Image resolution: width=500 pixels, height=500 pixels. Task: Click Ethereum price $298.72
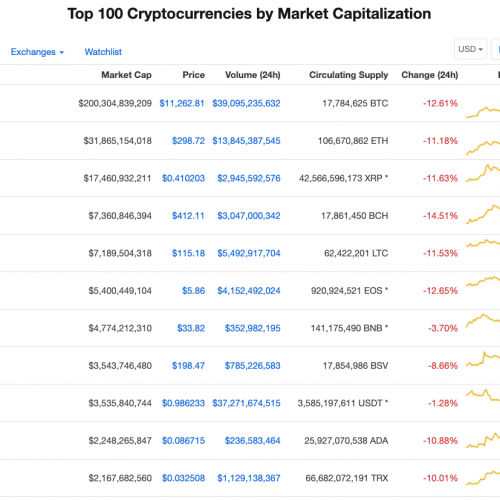tap(188, 141)
